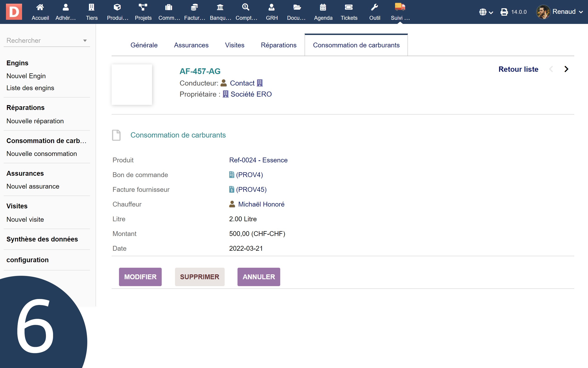Screen dimensions: 588x368
Task: Open Ref-0024 - Essence product link
Action: 258,160
